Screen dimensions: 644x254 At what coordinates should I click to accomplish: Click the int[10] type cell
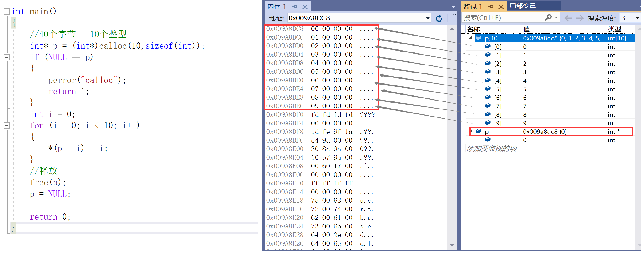(x=617, y=38)
